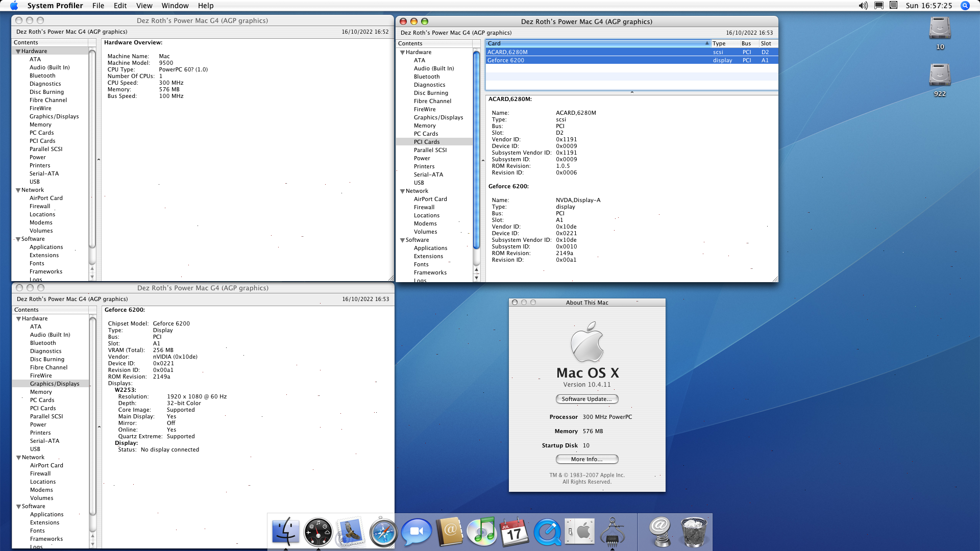Open iCal calendar icon in Dock
This screenshot has height=551, width=980.
coord(514,532)
